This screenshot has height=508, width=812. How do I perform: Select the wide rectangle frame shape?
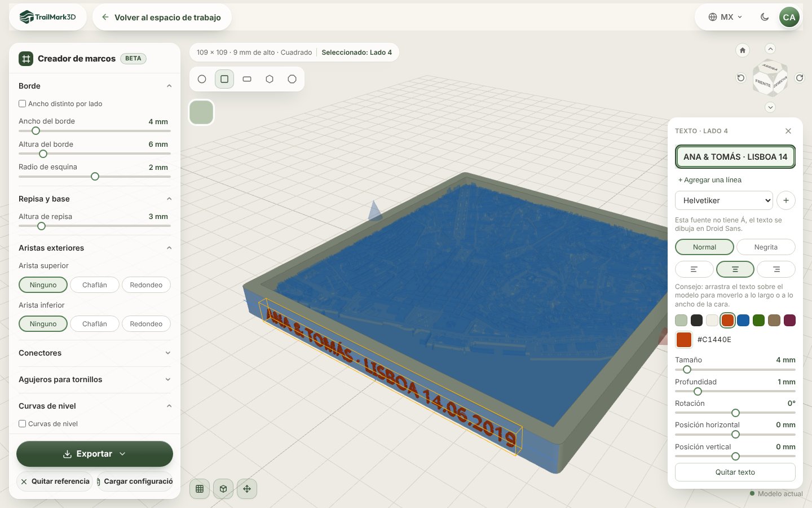(x=247, y=79)
